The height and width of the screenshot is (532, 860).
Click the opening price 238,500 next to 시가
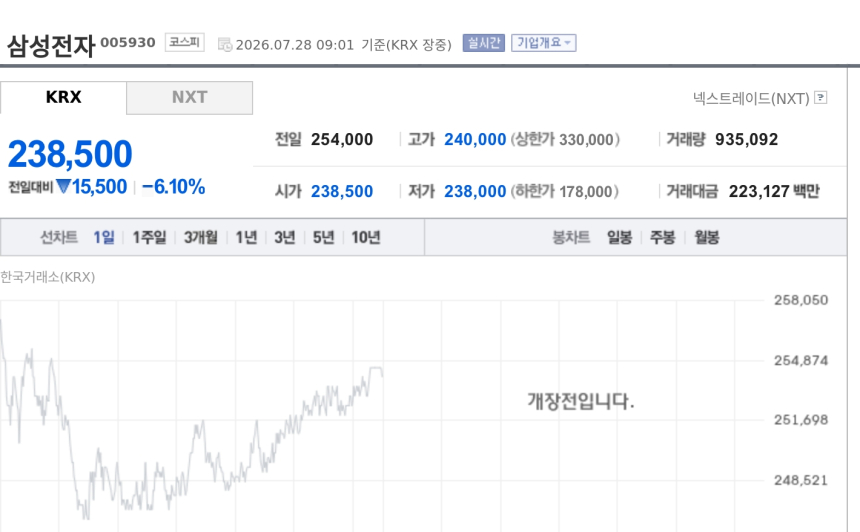tap(342, 191)
